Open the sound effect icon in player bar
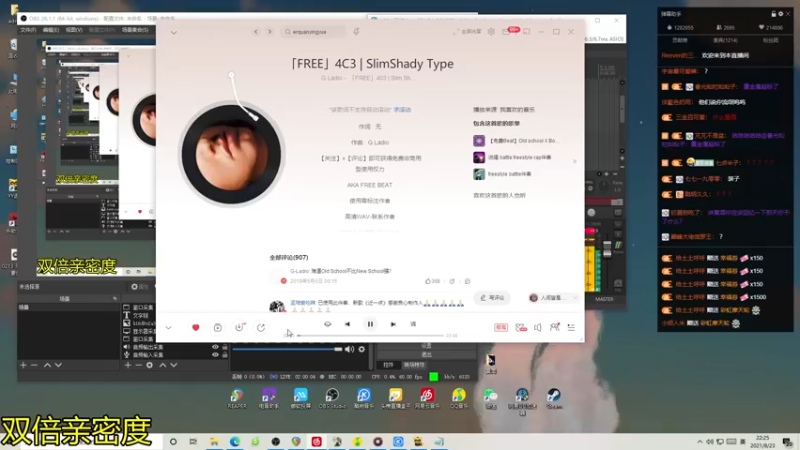The image size is (800, 450). tap(521, 328)
